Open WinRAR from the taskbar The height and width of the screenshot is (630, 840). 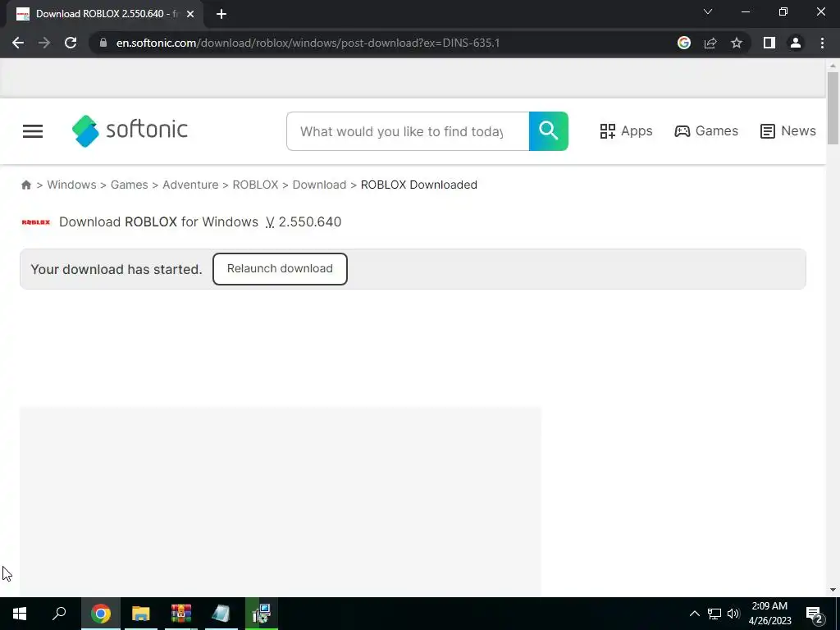tap(181, 614)
